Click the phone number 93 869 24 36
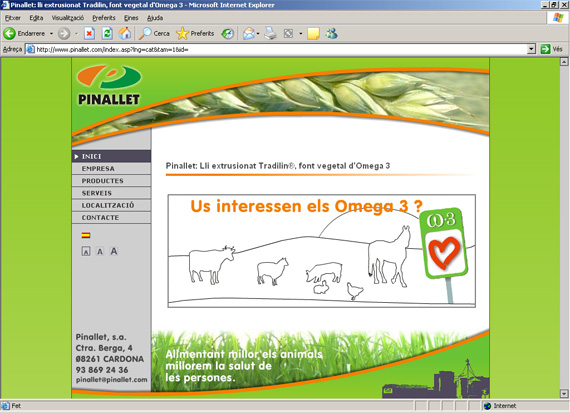Image resolution: width=570 pixels, height=413 pixels. [102, 370]
